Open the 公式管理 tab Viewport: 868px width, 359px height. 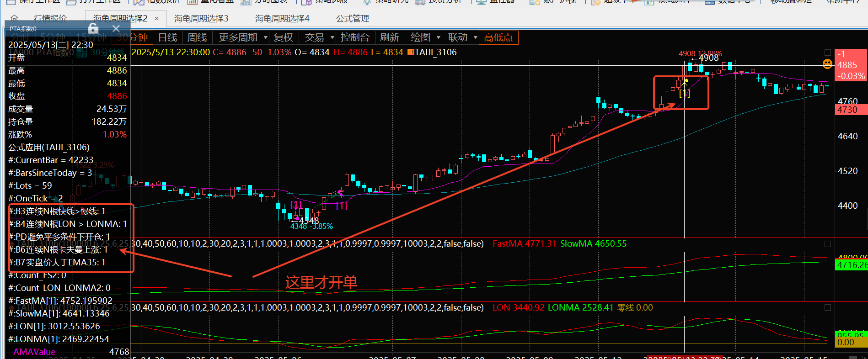[x=353, y=19]
